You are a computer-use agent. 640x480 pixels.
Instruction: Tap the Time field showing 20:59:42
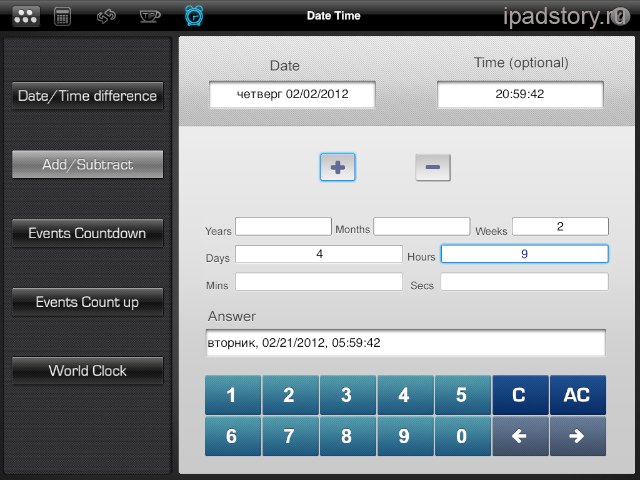[x=520, y=94]
